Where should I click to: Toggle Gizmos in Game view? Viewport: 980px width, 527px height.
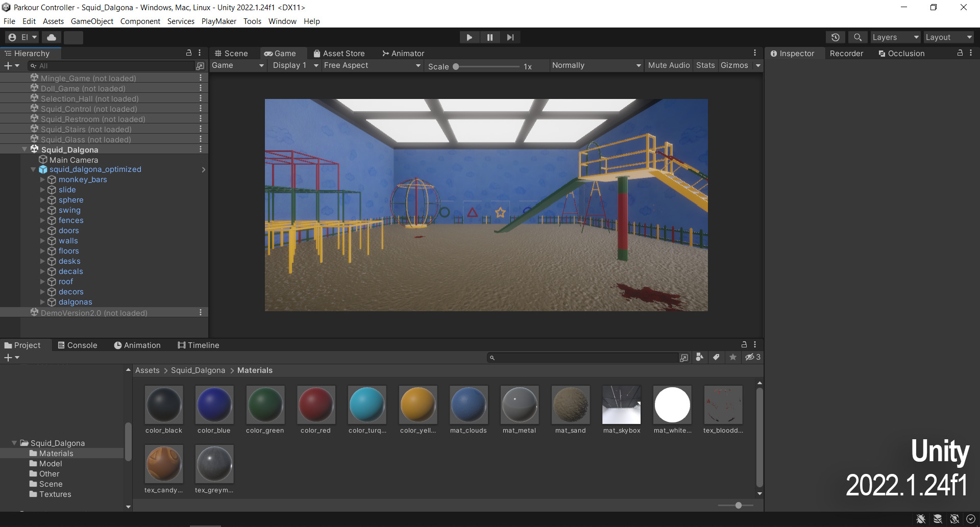[734, 65]
